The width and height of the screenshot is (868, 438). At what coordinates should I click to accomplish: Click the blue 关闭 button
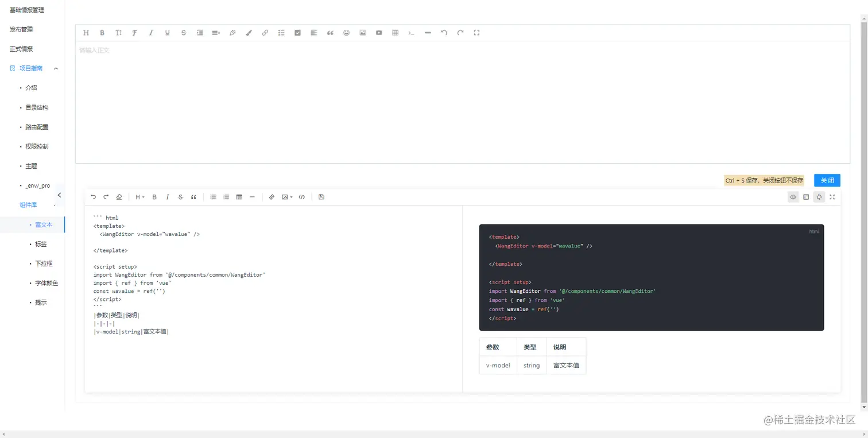827,180
